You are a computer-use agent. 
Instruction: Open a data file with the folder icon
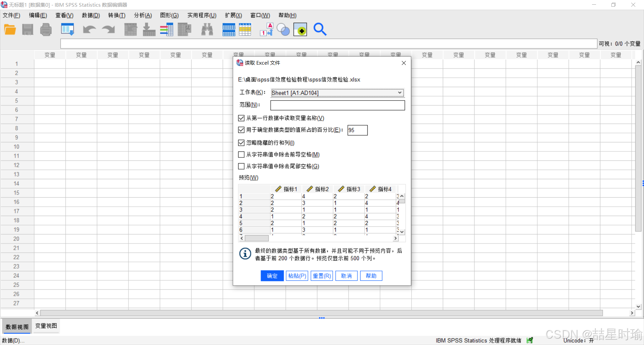point(10,29)
